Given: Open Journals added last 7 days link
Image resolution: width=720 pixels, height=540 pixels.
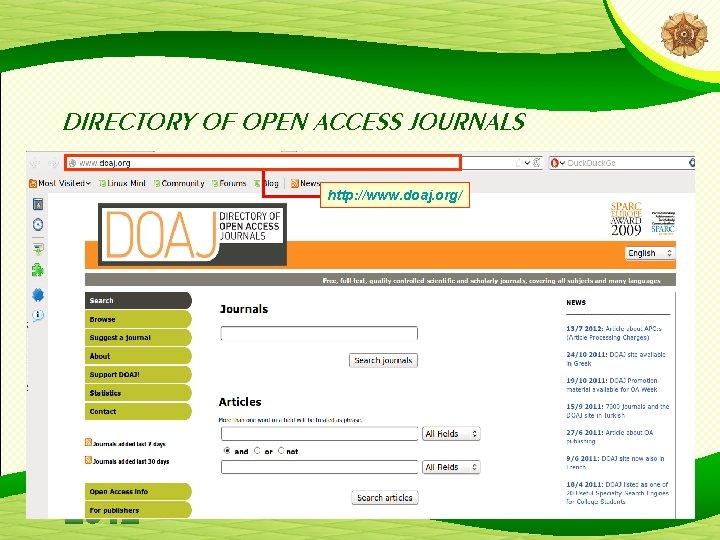Looking at the screenshot, I should 129,444.
